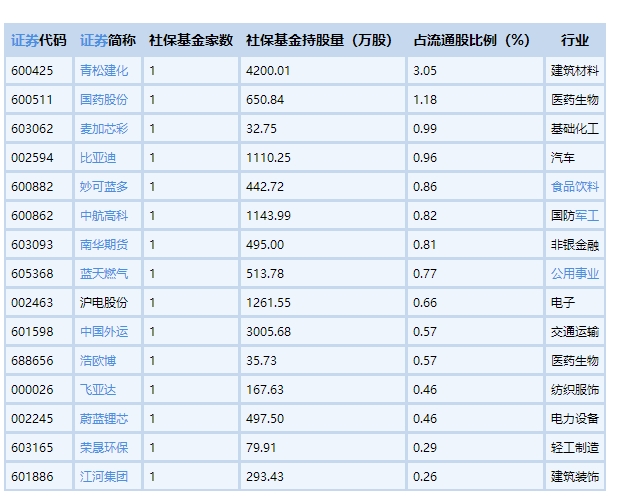
Task: Select stock code 605368
Action: [32, 274]
